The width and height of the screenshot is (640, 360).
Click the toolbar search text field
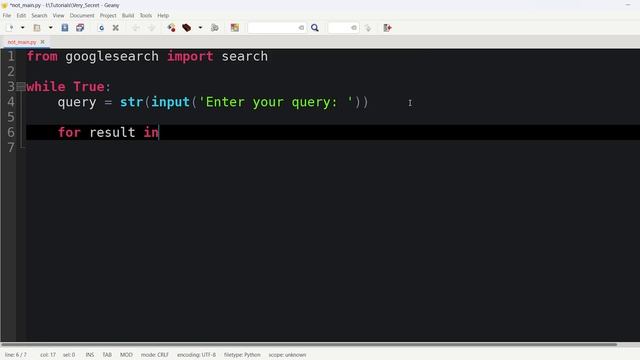273,28
